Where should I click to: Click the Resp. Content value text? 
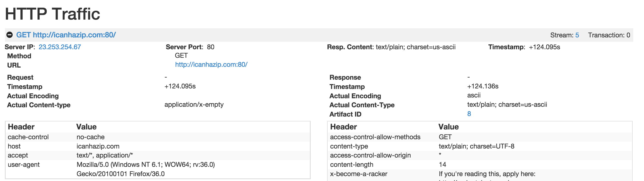pyautogui.click(x=415, y=47)
